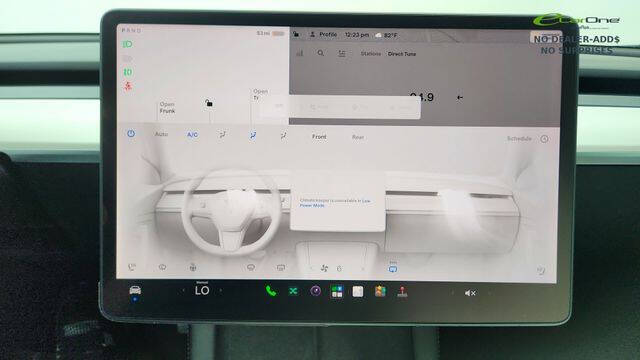Screen dimensions: 640x360
Task: Toggle the blue Keep climate icon
Action: point(393,268)
